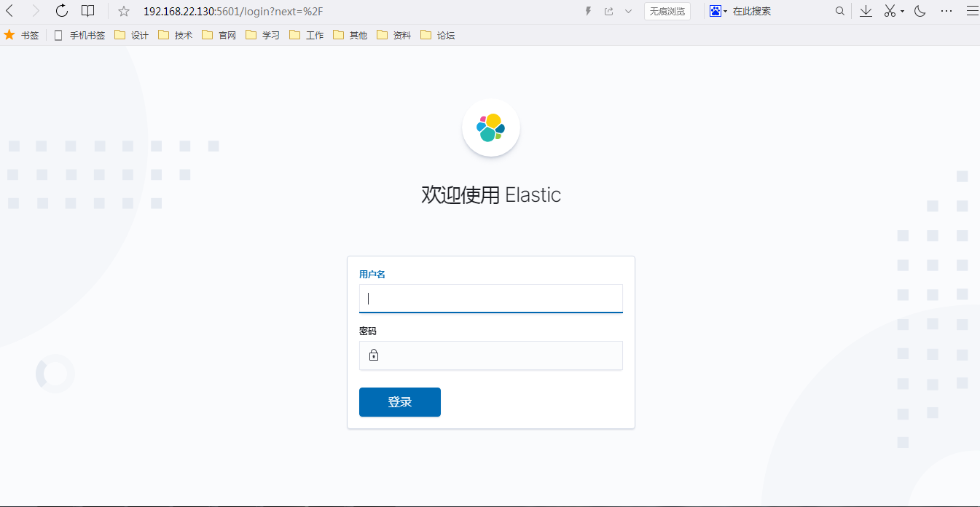Enable night mode with the moon icon

pyautogui.click(x=920, y=11)
